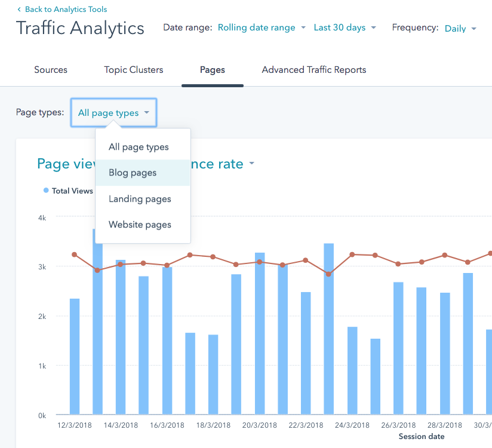Click the Session date axis label

click(x=422, y=437)
